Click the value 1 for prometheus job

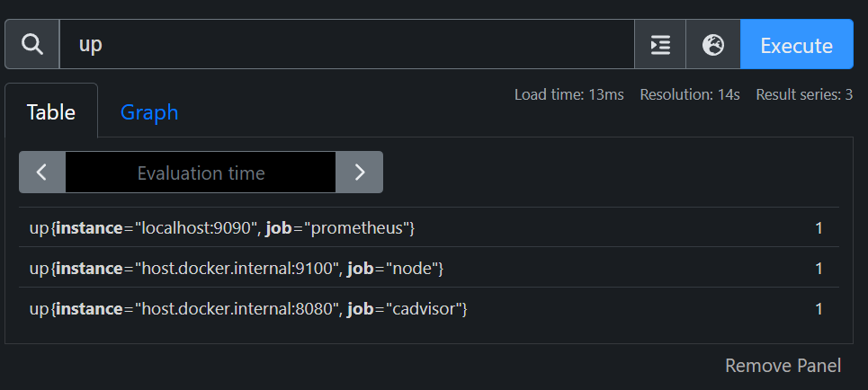tap(819, 228)
